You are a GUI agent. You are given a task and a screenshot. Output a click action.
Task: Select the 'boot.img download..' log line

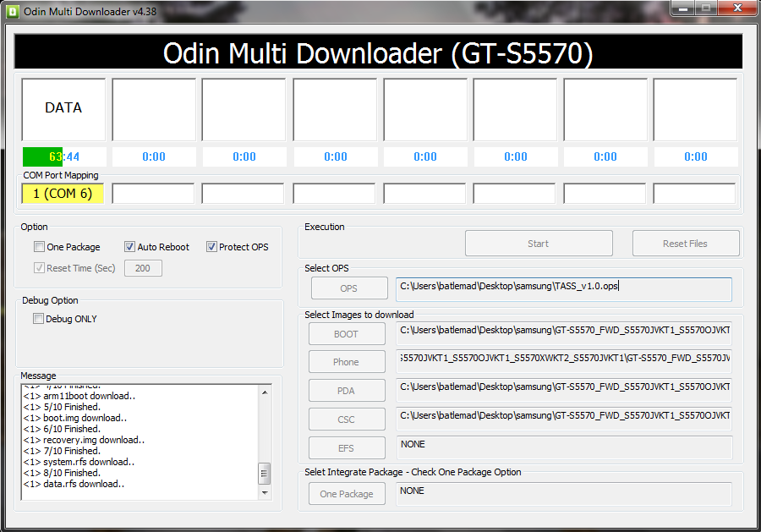tap(75, 418)
